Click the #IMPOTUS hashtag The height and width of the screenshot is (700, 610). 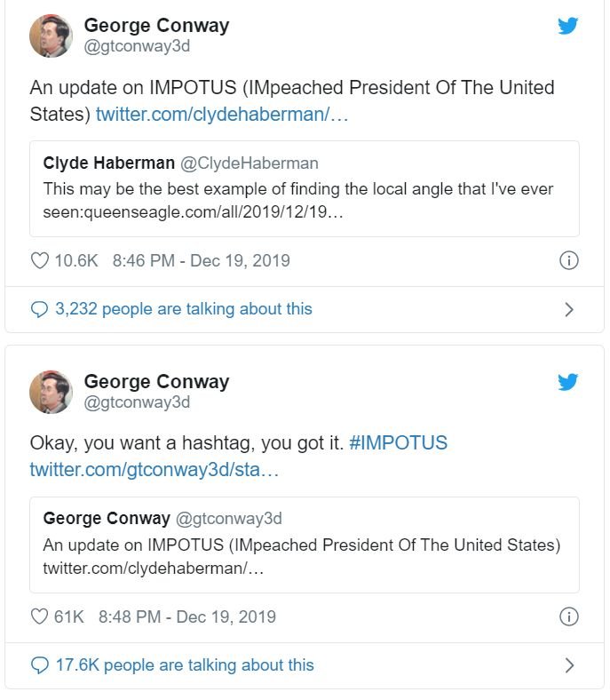[x=399, y=442]
